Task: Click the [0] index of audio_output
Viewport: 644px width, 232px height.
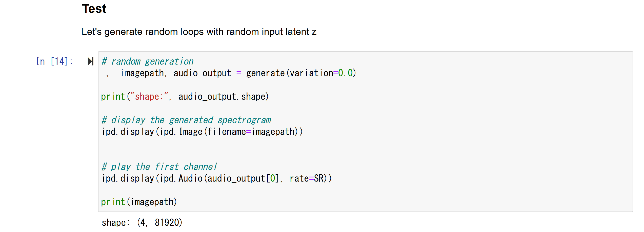Action: coord(272,179)
